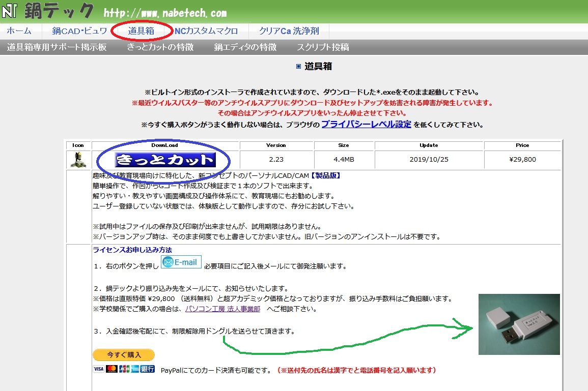This screenshot has width=588, height=391.
Task: Click the DownLoad column header
Action: point(165,145)
